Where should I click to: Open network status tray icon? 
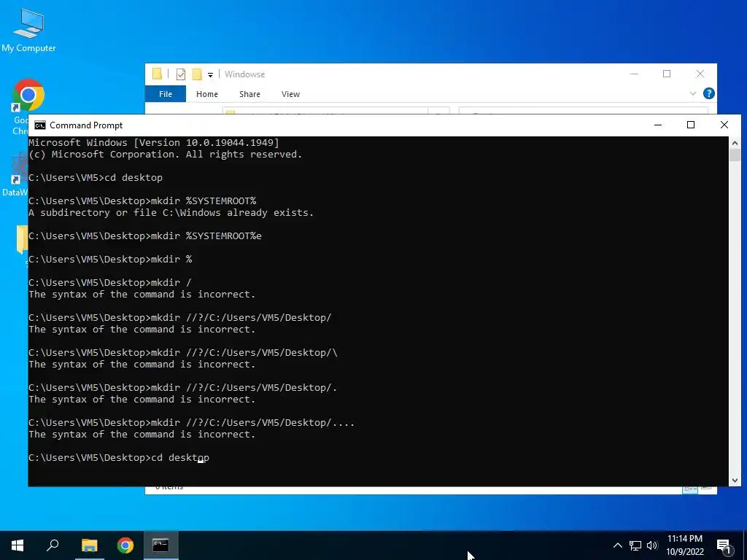pyautogui.click(x=635, y=545)
